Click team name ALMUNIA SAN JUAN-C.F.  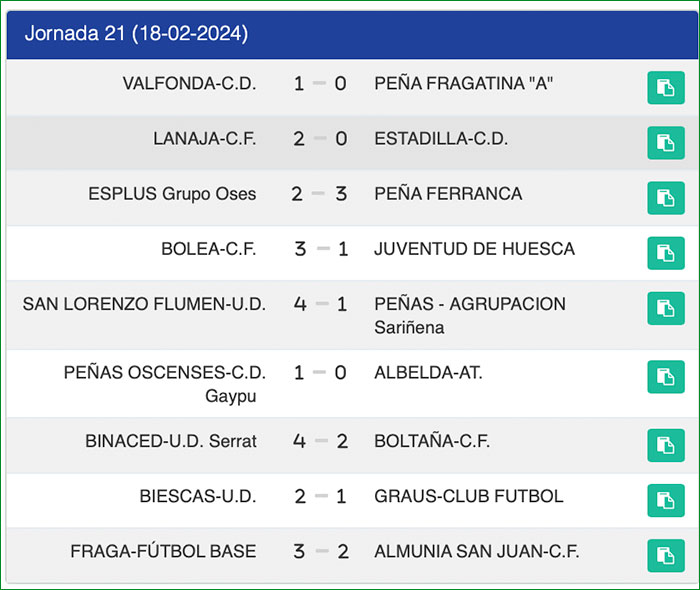(476, 551)
